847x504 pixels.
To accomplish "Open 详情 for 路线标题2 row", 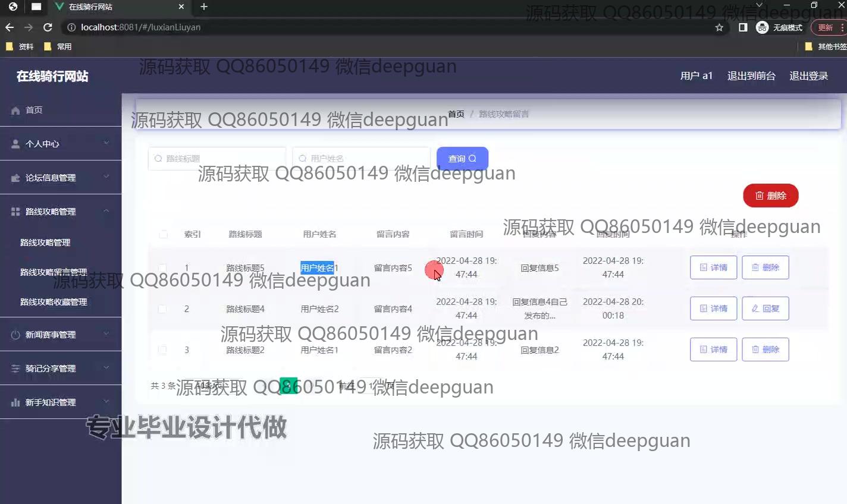I will [713, 349].
